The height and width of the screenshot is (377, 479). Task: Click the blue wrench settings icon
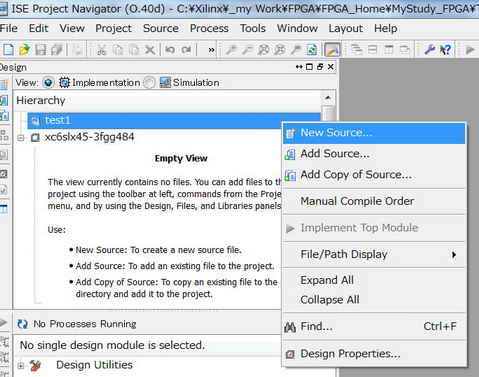pyautogui.click(x=430, y=50)
